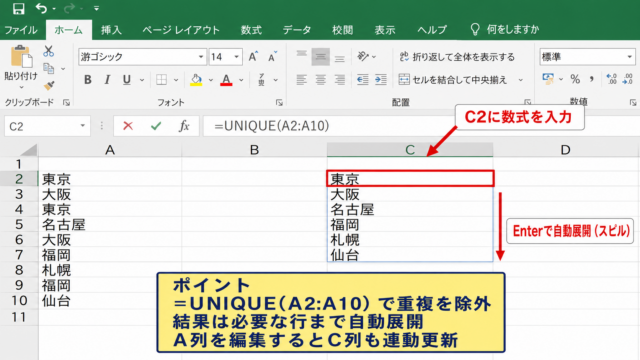Toggle Bold formatting
The image size is (640, 360).
88,80
